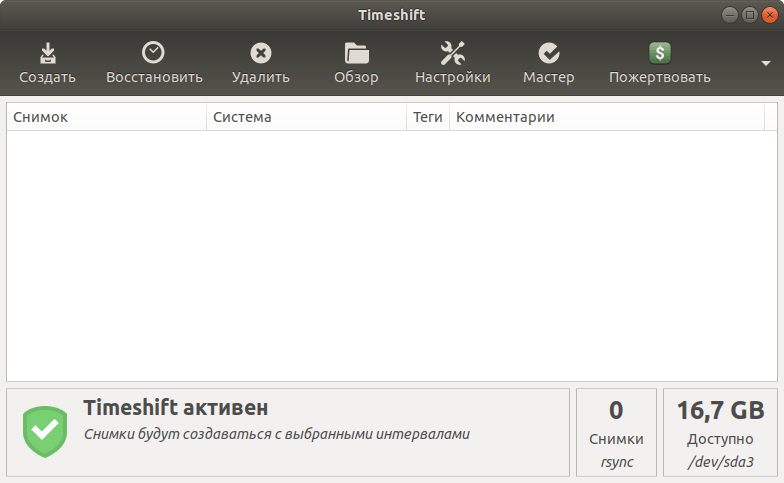Minimize the Timeshift window
Screen dimensions: 784x483
[x=730, y=15]
